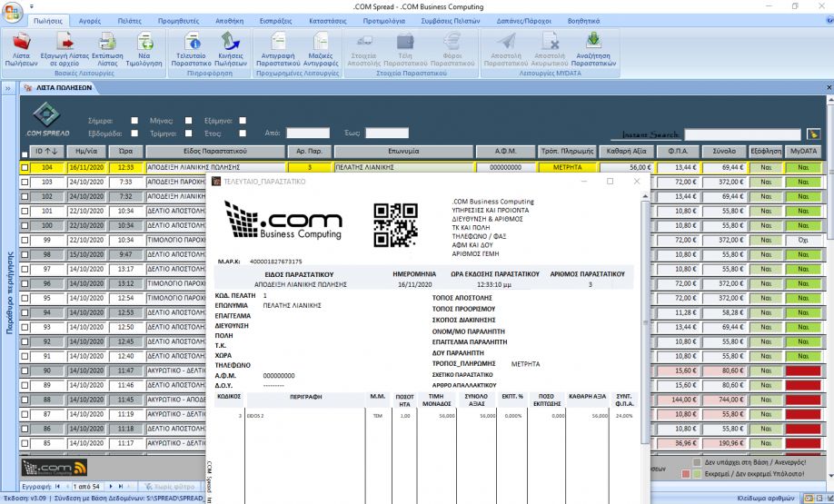Open Κινήσεις Πωλήσεων icon

[231, 41]
